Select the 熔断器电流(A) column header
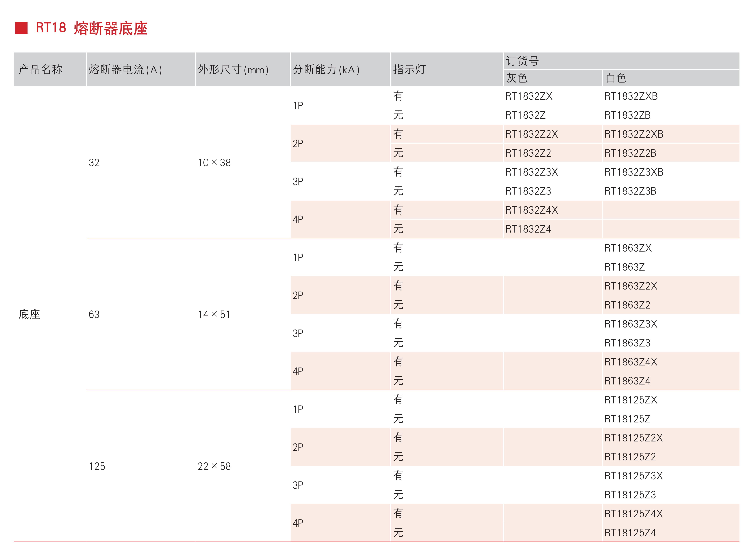 tap(125, 69)
